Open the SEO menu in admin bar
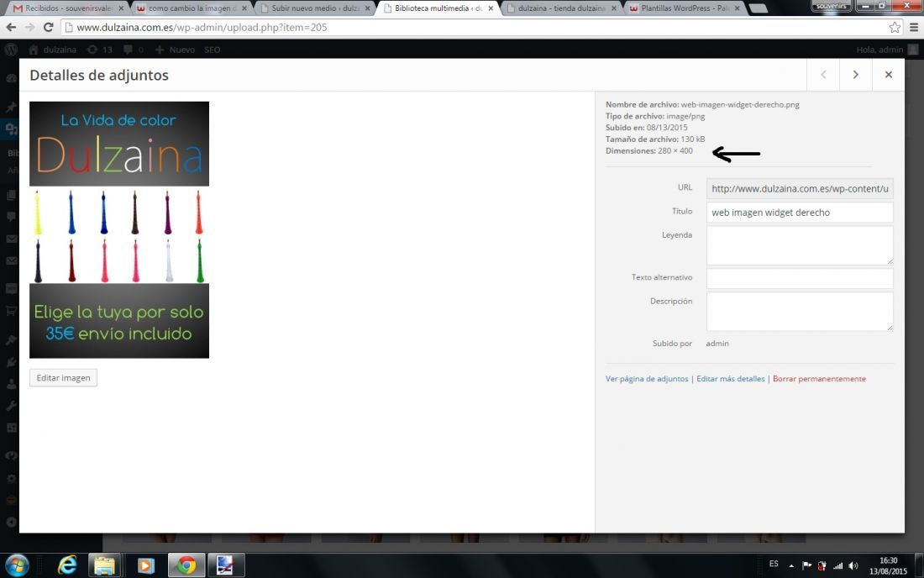924x578 pixels. (x=213, y=50)
